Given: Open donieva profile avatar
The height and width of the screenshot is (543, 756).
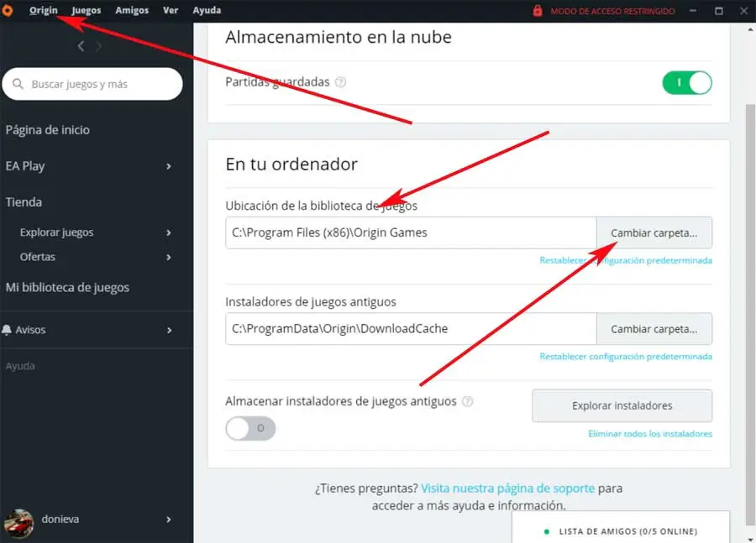Looking at the screenshot, I should tap(18, 522).
